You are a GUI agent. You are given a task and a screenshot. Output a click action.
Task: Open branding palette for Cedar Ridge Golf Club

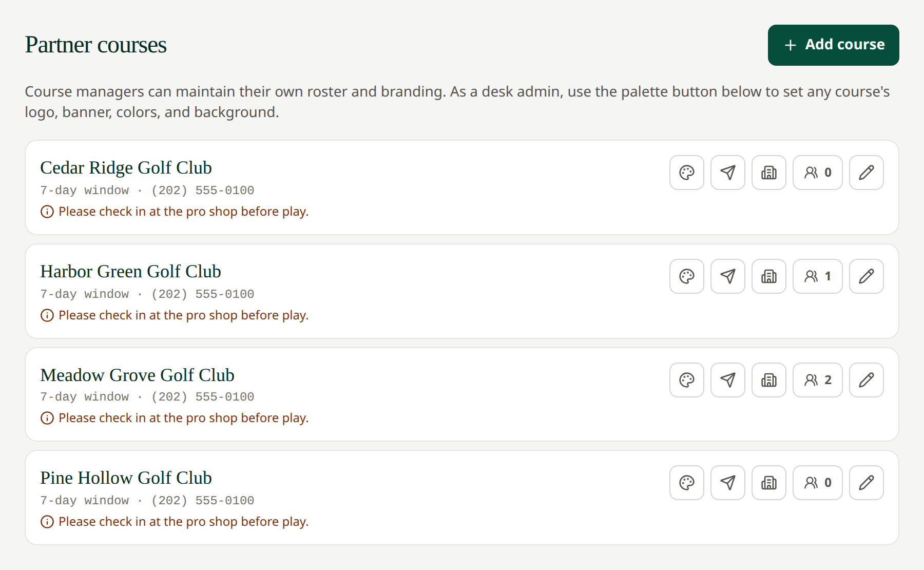(x=687, y=173)
